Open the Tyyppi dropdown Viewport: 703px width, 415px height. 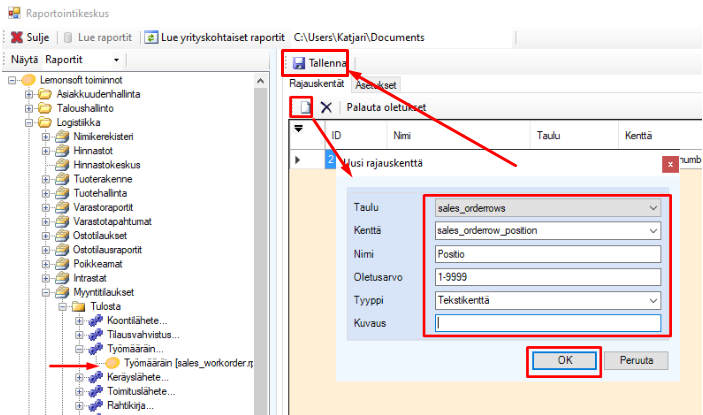(x=653, y=300)
